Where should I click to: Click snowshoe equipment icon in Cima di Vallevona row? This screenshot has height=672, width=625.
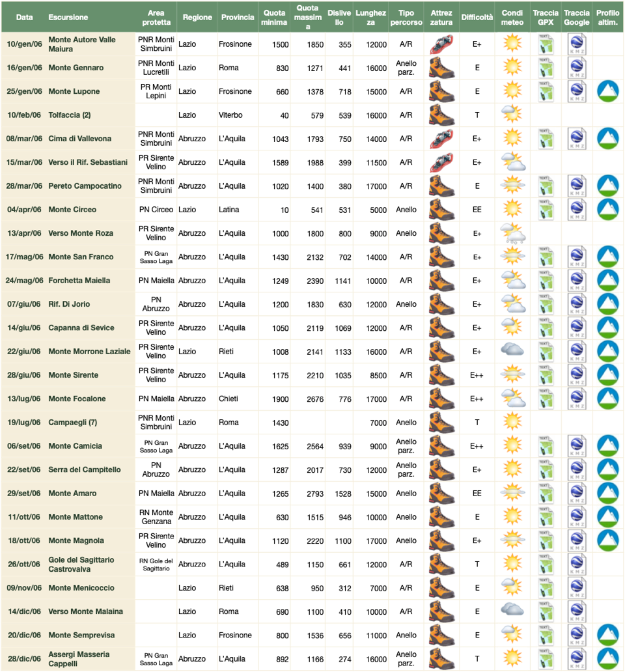[441, 139]
